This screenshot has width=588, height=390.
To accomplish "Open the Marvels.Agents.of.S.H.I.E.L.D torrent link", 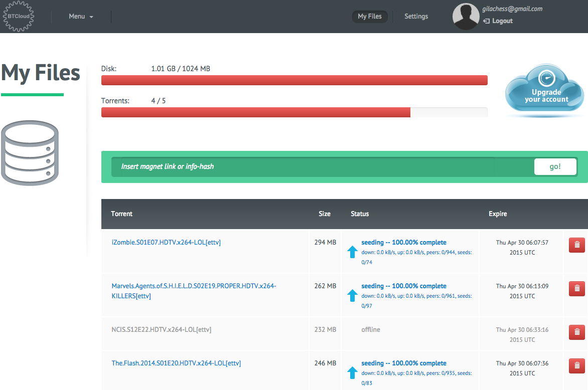I will (194, 291).
